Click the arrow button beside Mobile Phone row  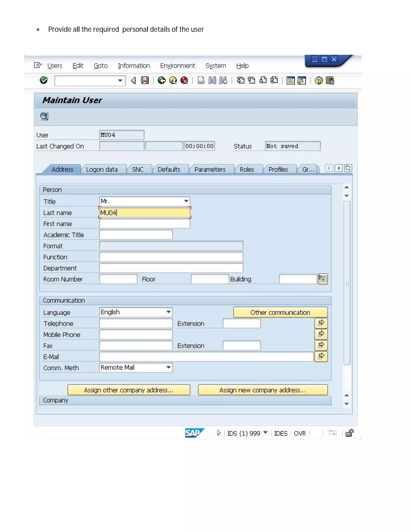[x=321, y=334]
